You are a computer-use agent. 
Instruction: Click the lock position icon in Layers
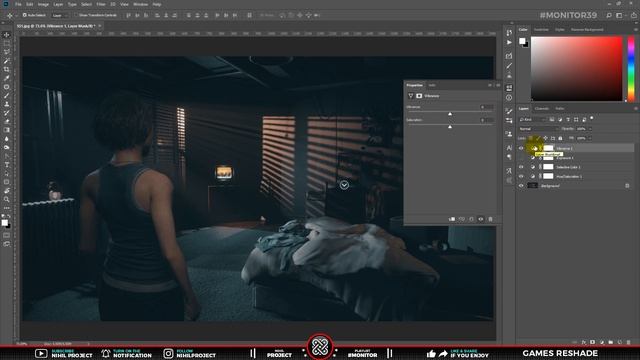[x=546, y=138]
